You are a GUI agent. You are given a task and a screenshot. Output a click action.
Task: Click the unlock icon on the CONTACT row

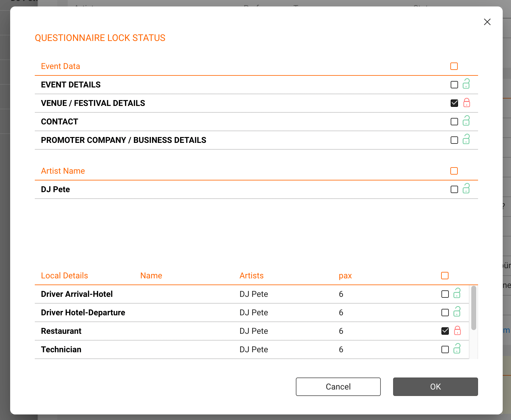[466, 121]
